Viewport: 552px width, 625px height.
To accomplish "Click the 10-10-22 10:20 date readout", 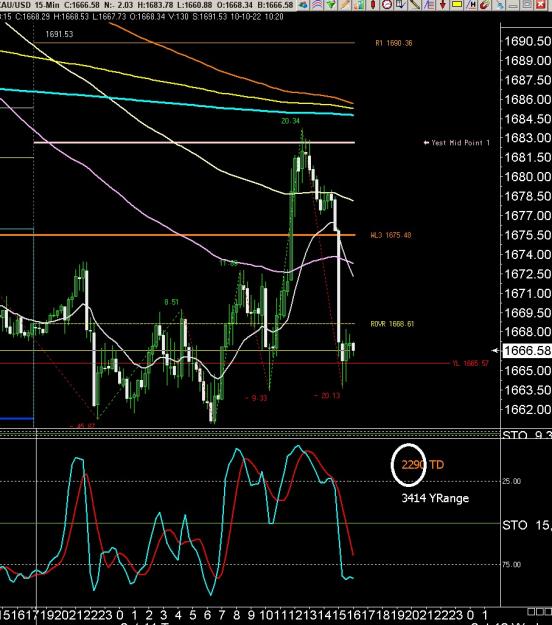I will click(257, 17).
